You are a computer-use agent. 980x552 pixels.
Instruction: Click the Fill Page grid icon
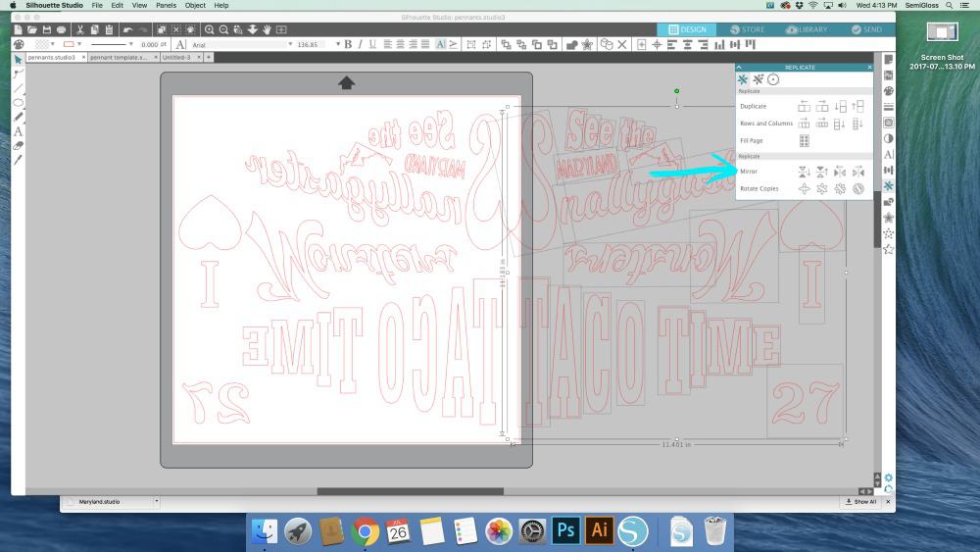(x=805, y=140)
